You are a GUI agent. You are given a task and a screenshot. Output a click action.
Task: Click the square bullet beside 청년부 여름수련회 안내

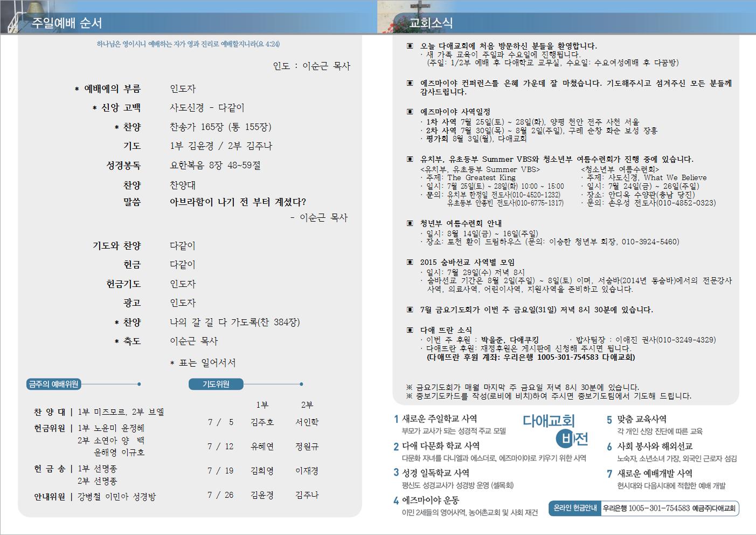410,223
